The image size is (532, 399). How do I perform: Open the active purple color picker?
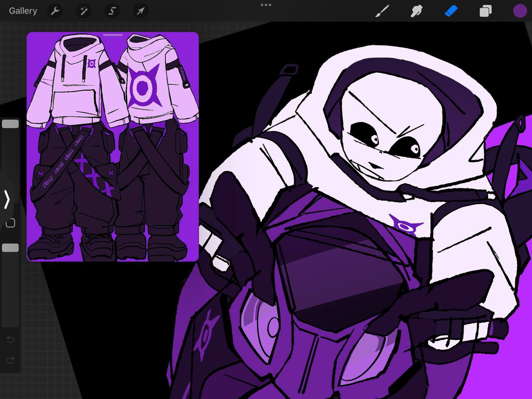520,11
